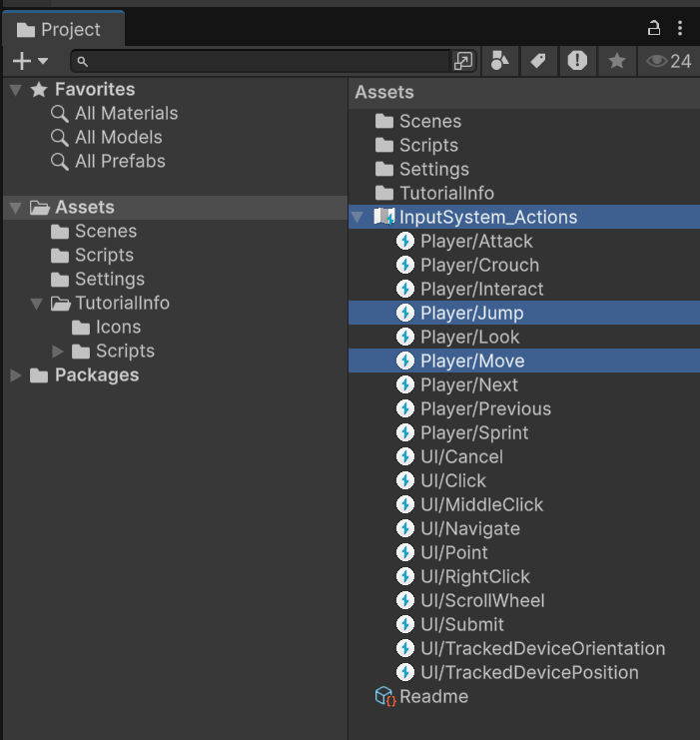700x740 pixels.
Task: Expand the Packages folder in tree
Action: point(16,375)
